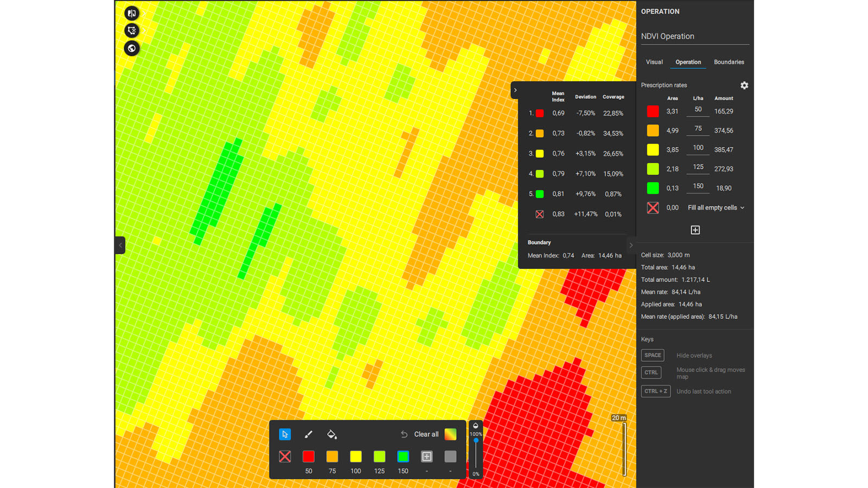Activate the brush painting tool
The image size is (868, 488).
[308, 434]
